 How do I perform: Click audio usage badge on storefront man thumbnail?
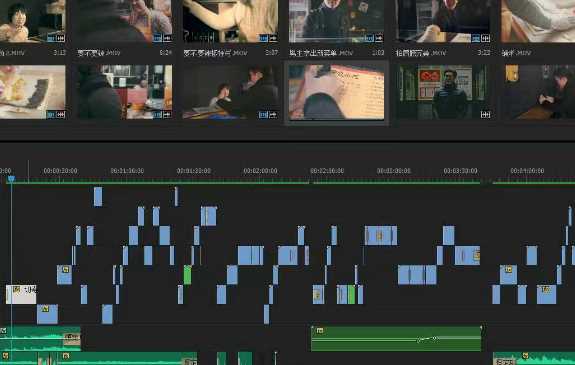(379, 38)
